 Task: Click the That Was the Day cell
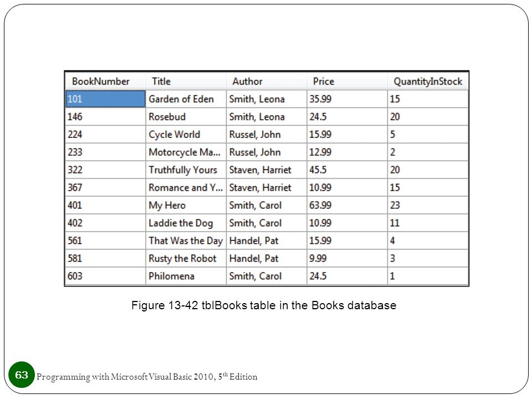pyautogui.click(x=186, y=241)
